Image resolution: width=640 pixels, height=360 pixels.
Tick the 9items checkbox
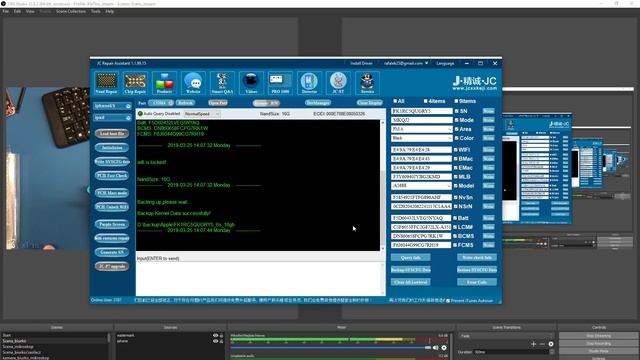click(x=456, y=101)
